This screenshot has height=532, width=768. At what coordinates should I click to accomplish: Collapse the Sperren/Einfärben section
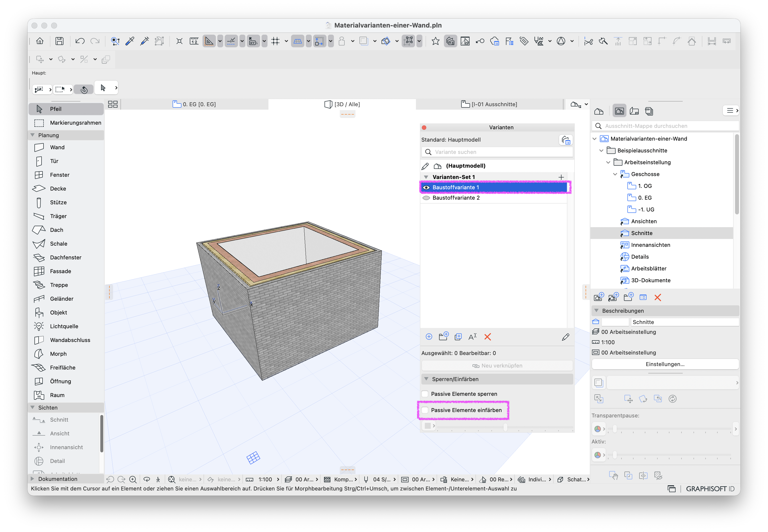point(426,379)
